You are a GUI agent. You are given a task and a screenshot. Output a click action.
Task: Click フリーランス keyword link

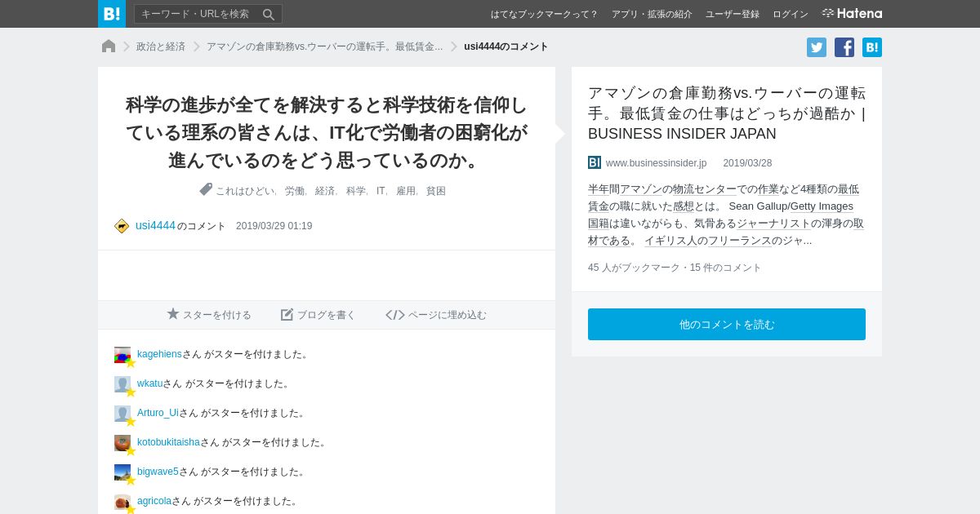pos(739,241)
